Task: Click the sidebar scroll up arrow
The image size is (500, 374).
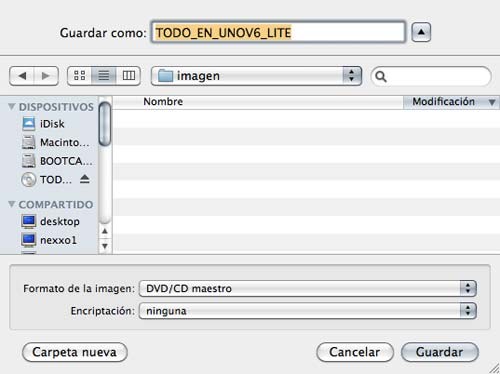Action: 105,231
